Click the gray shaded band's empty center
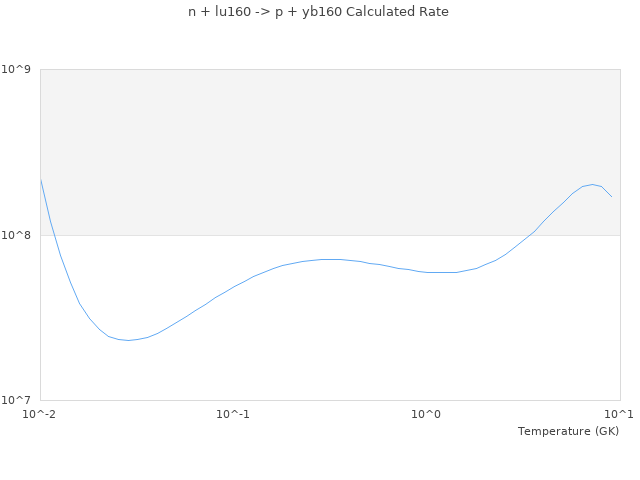This screenshot has width=640, height=480. (x=330, y=152)
